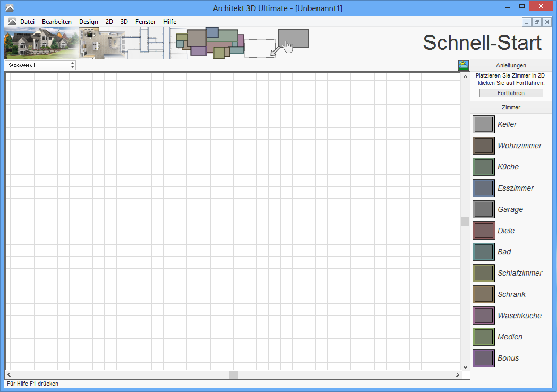Click the Keller label
Viewport: 557px width, 392px height.
tap(507, 124)
